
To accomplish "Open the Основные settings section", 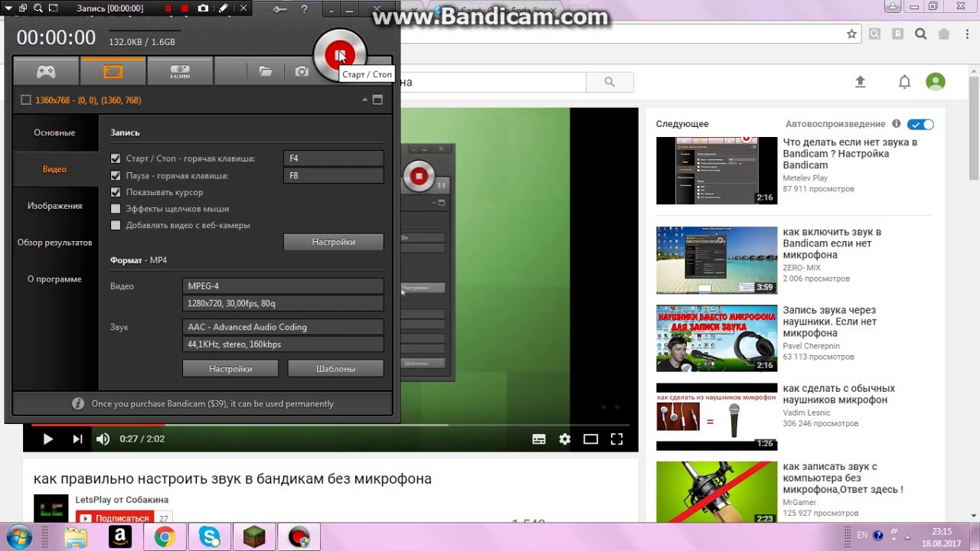I will click(54, 132).
